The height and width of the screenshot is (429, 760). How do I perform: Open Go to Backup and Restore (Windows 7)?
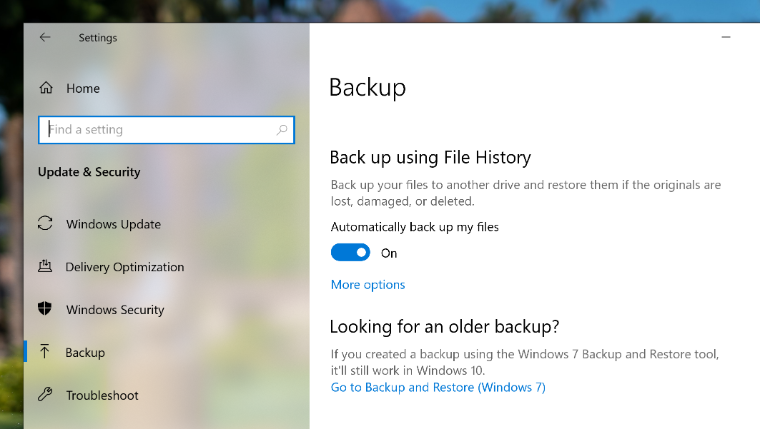tap(438, 387)
